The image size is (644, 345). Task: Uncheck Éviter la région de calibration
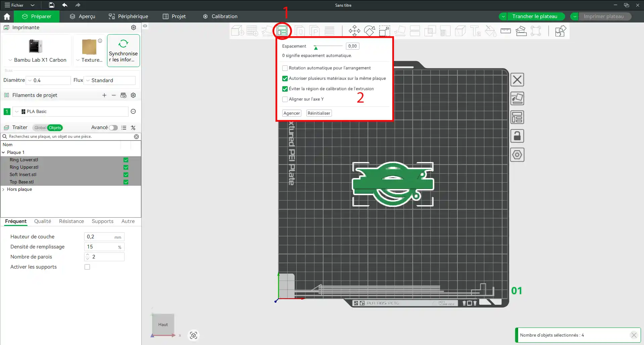(285, 89)
